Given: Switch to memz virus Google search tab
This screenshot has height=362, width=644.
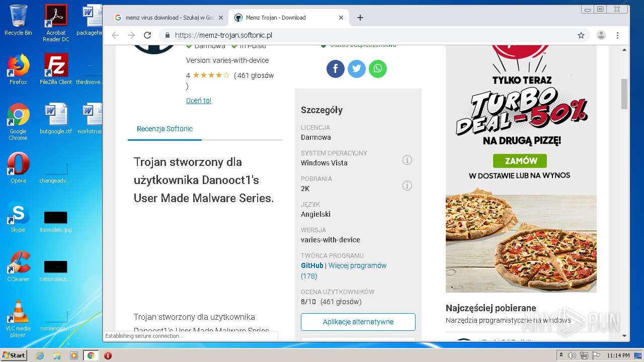Looking at the screenshot, I should coord(169,18).
